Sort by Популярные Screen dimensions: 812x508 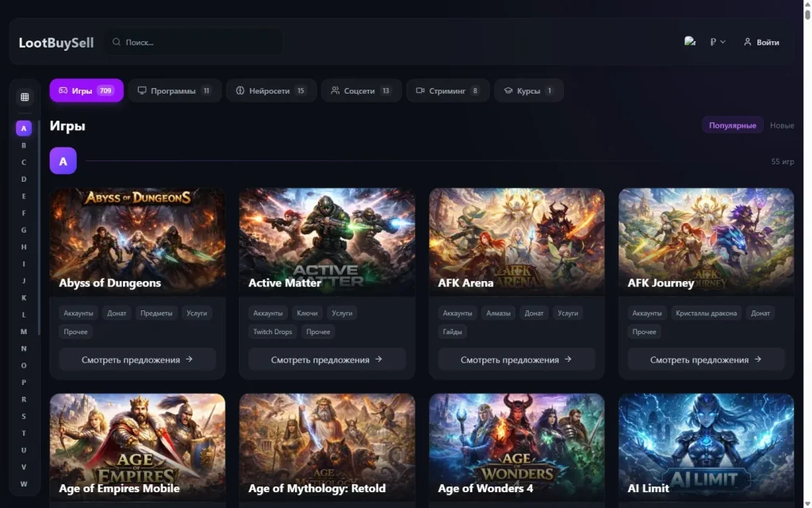732,125
